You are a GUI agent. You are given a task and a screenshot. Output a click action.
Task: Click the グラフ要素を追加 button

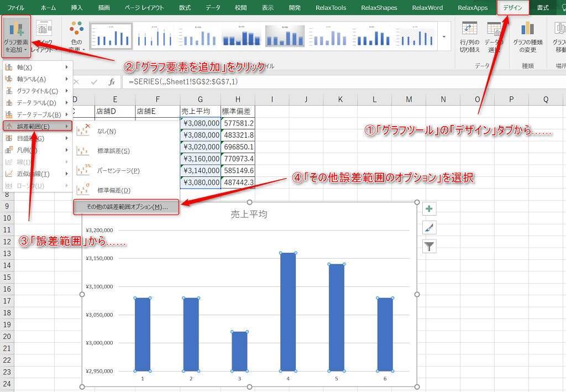pyautogui.click(x=16, y=36)
